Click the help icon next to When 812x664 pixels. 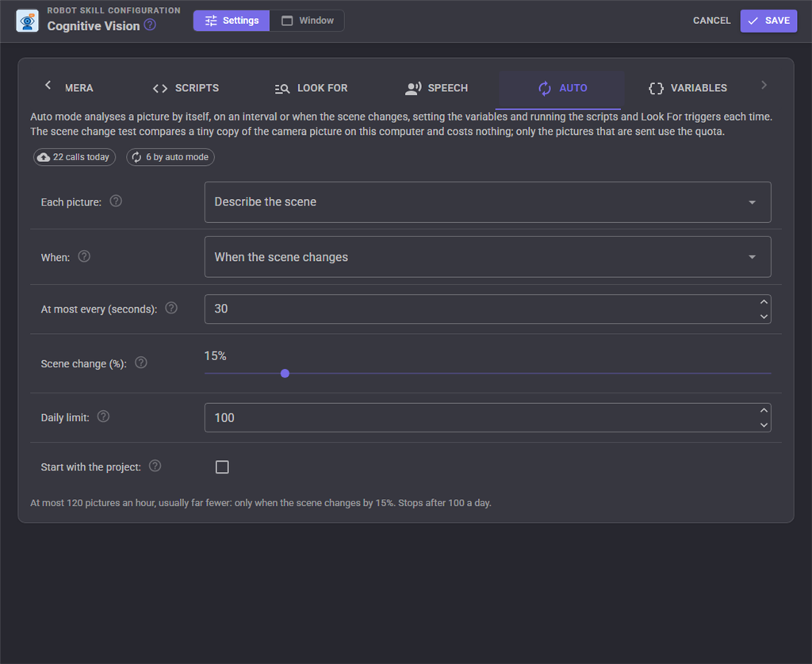(x=84, y=256)
